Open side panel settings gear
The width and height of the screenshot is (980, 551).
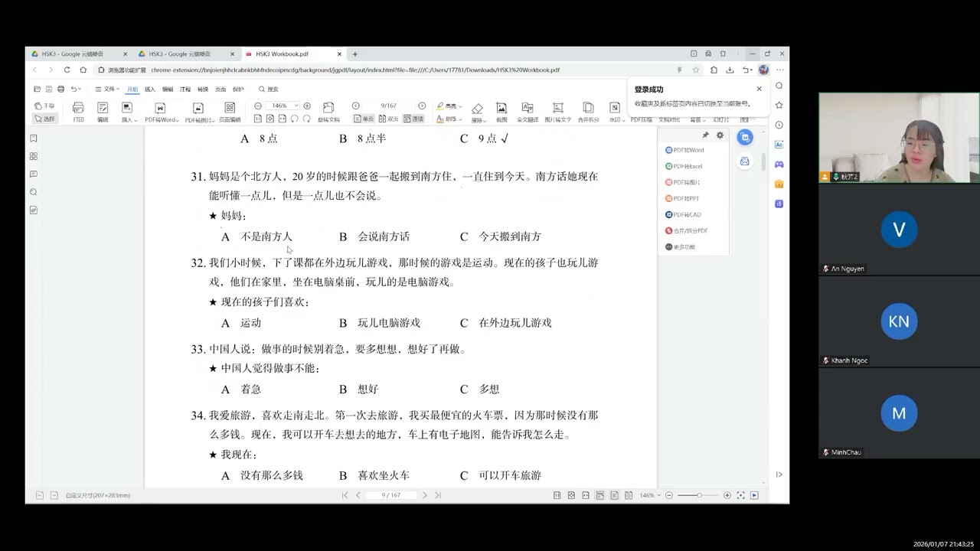pyautogui.click(x=720, y=135)
